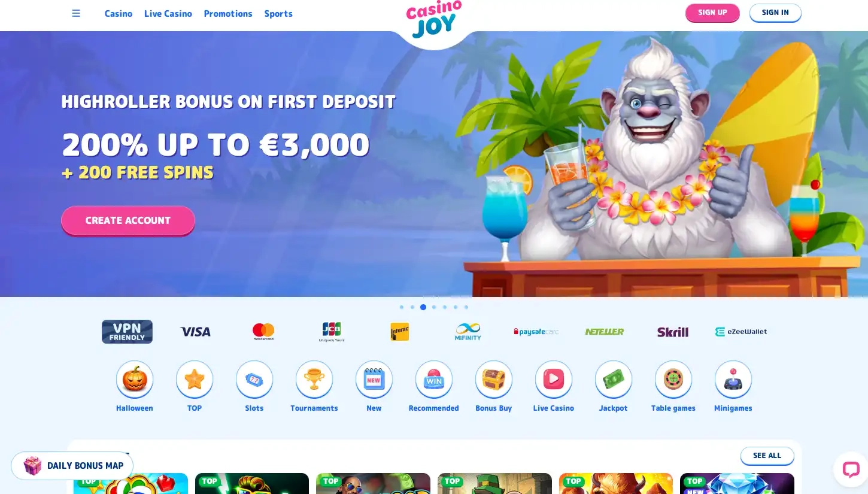Open the Tournaments trophy icon
Viewport: 868px width, 494px height.
pos(314,380)
